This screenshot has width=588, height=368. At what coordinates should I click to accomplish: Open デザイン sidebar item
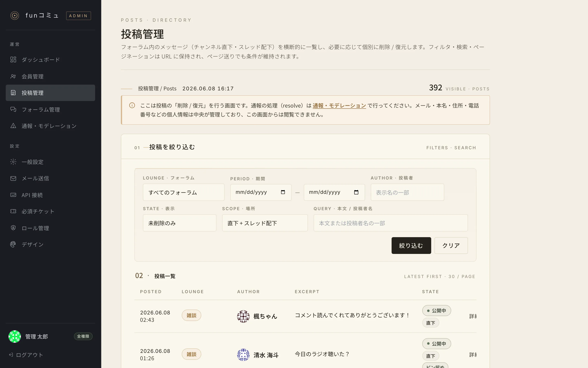pos(50,244)
